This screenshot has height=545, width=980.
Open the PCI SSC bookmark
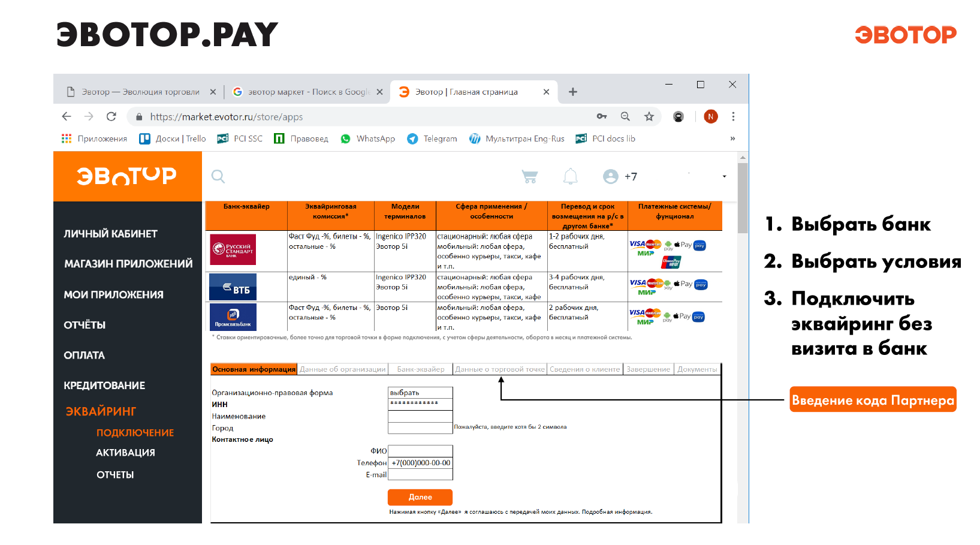(x=240, y=138)
